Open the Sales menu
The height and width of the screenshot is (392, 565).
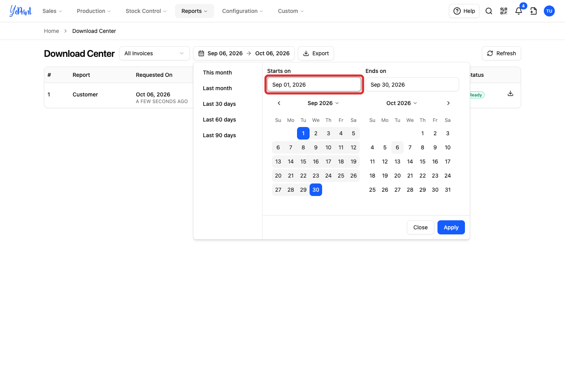(52, 11)
